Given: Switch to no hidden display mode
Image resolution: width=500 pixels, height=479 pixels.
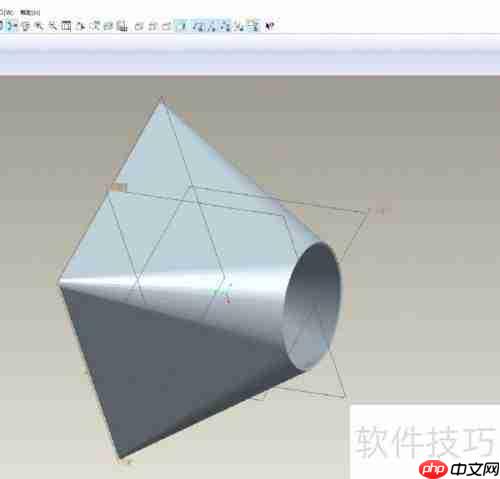Looking at the screenshot, I should pyautogui.click(x=166, y=26).
